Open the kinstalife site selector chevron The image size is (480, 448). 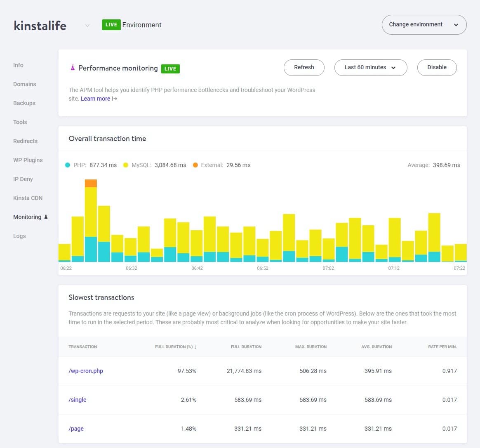(87, 26)
